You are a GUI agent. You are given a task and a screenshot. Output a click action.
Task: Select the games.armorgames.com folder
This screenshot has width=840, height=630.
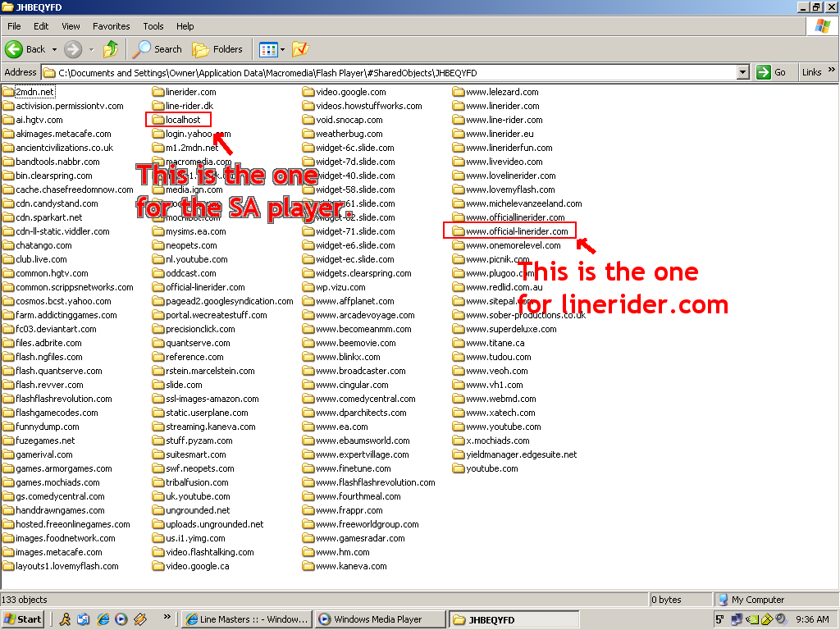[x=57, y=468]
